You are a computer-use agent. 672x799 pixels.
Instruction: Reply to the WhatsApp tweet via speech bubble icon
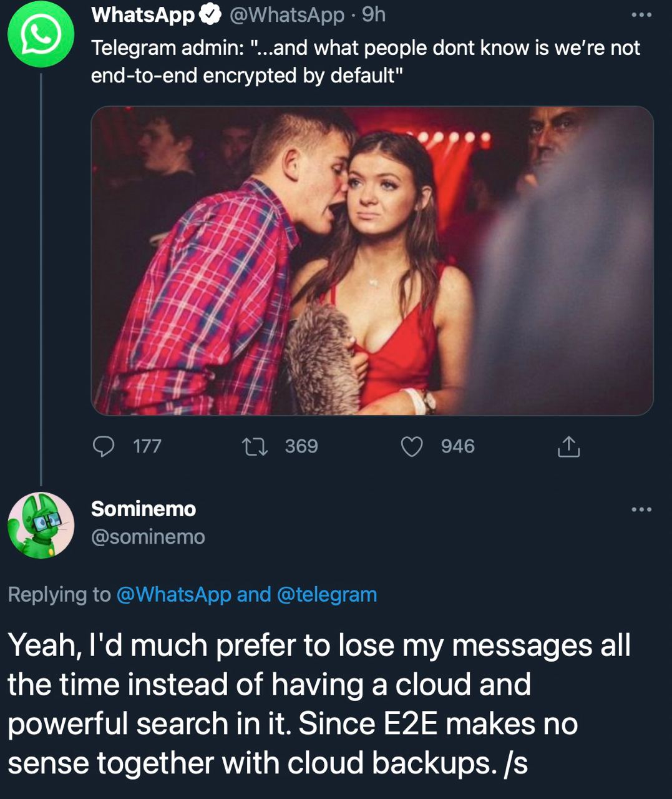(x=104, y=446)
